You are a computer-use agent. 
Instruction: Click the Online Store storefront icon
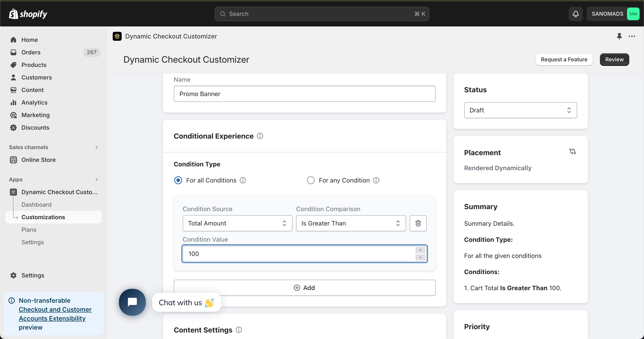[13, 160]
